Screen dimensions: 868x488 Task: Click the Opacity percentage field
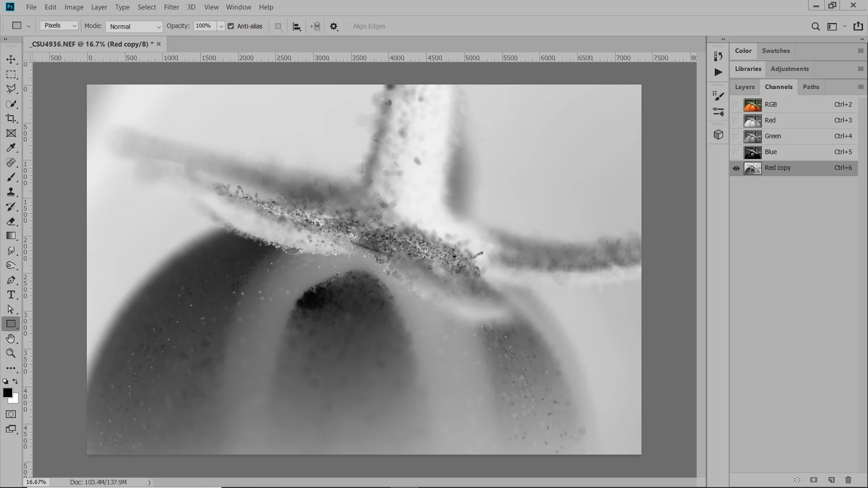tap(204, 26)
